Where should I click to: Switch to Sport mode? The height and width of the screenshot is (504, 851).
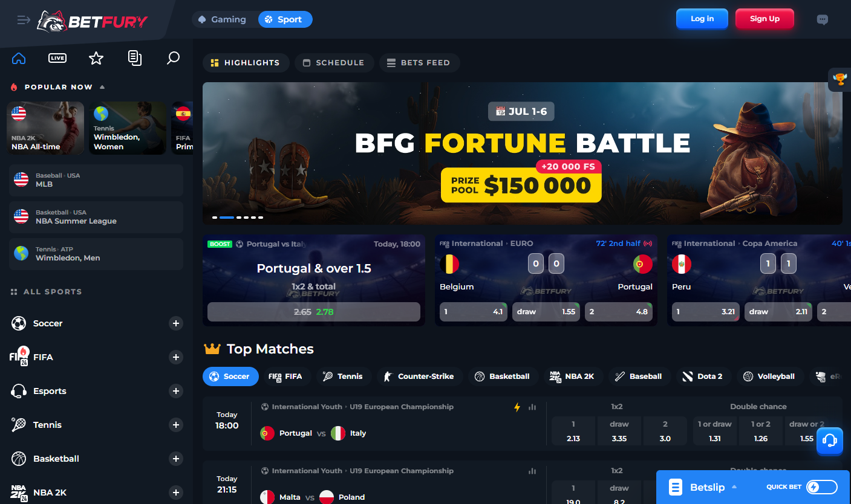click(285, 19)
